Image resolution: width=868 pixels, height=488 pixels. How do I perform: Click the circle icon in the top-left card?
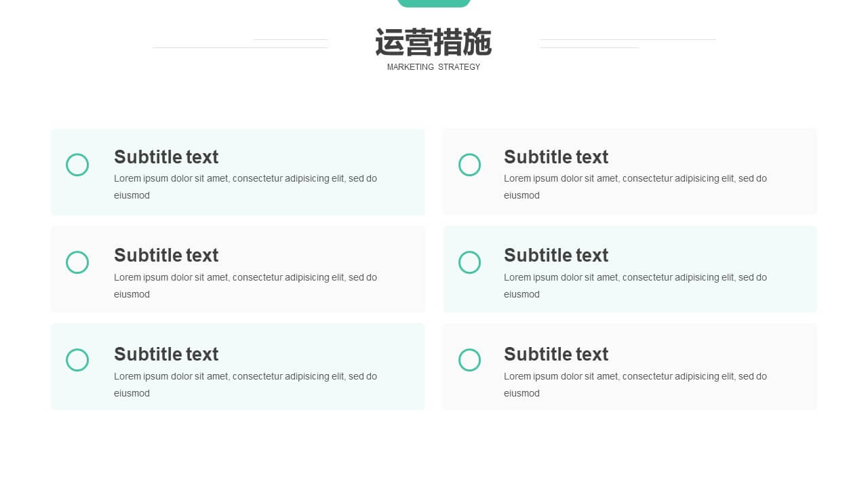[77, 165]
